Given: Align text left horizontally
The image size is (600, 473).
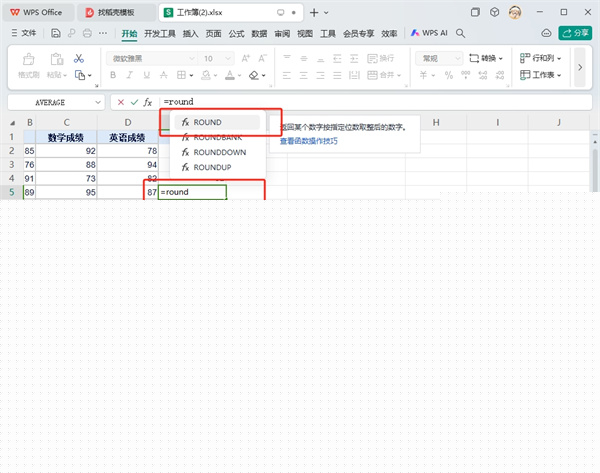Looking at the screenshot, I should (287, 75).
